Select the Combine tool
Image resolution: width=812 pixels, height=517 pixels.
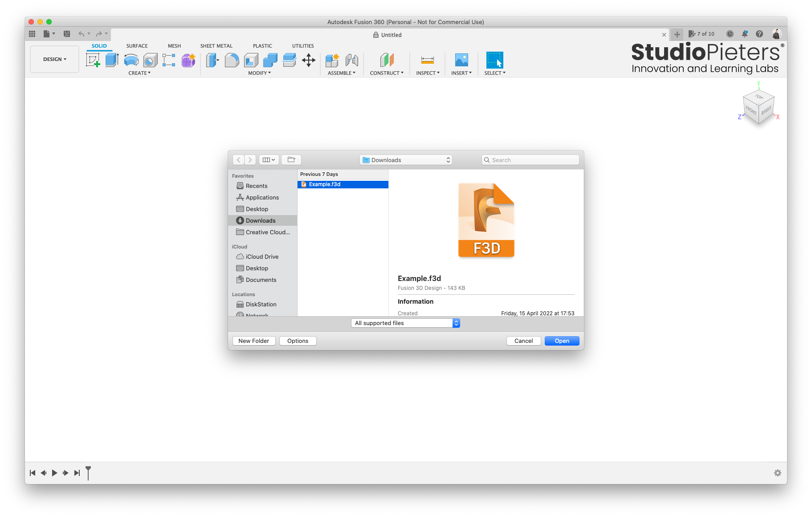pos(270,60)
